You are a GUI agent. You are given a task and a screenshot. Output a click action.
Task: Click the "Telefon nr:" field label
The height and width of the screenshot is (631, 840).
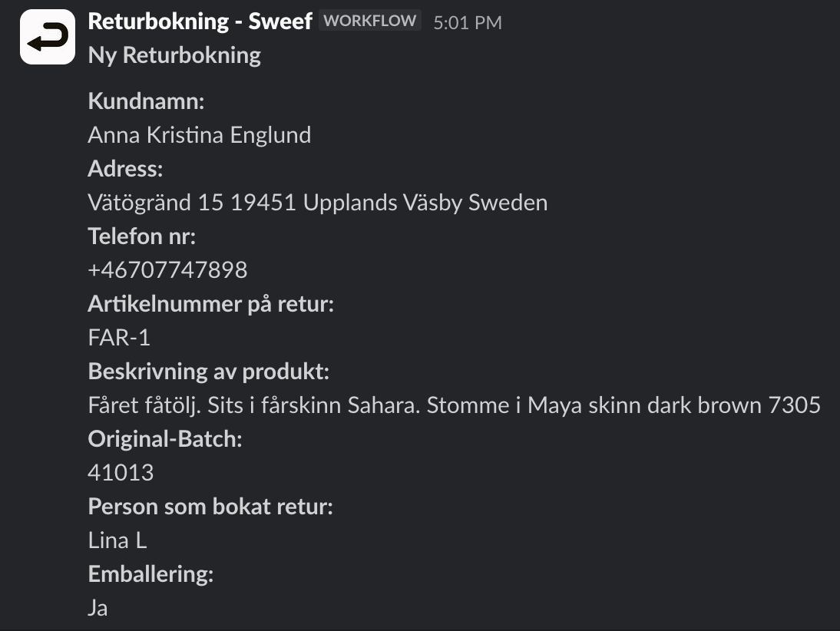pyautogui.click(x=142, y=236)
